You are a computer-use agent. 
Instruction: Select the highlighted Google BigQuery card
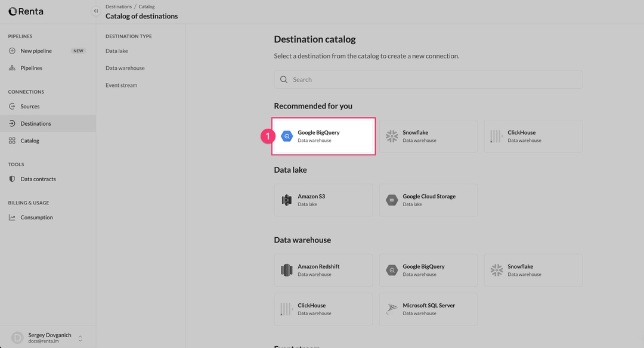tap(323, 136)
